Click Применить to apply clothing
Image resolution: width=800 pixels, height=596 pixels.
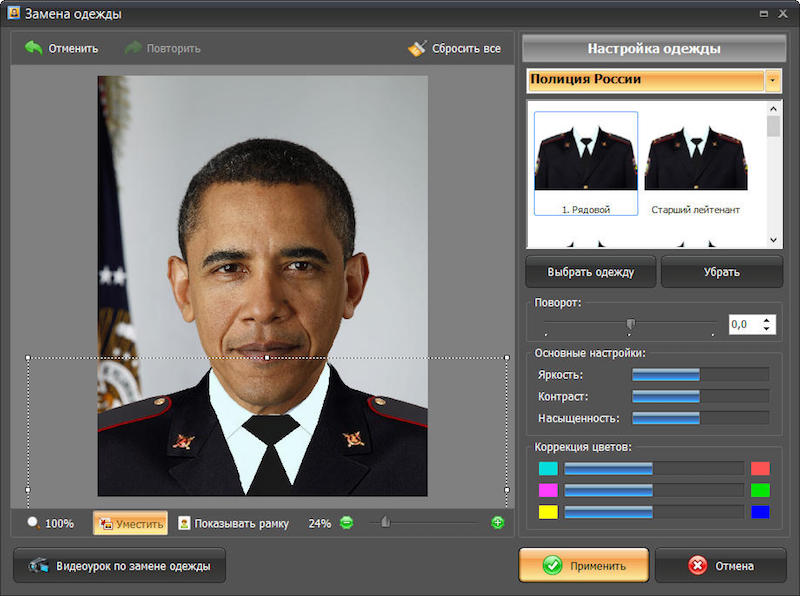coord(584,565)
